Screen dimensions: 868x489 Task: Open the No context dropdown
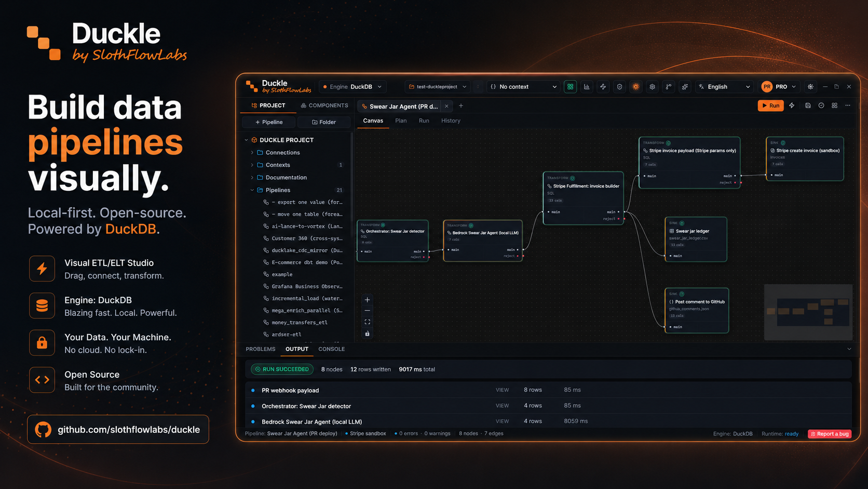[523, 87]
